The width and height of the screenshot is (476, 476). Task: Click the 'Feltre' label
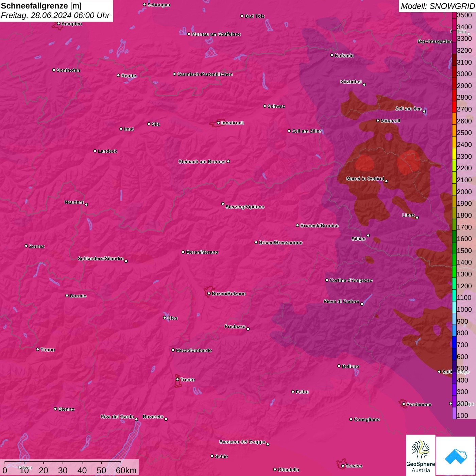(302, 392)
